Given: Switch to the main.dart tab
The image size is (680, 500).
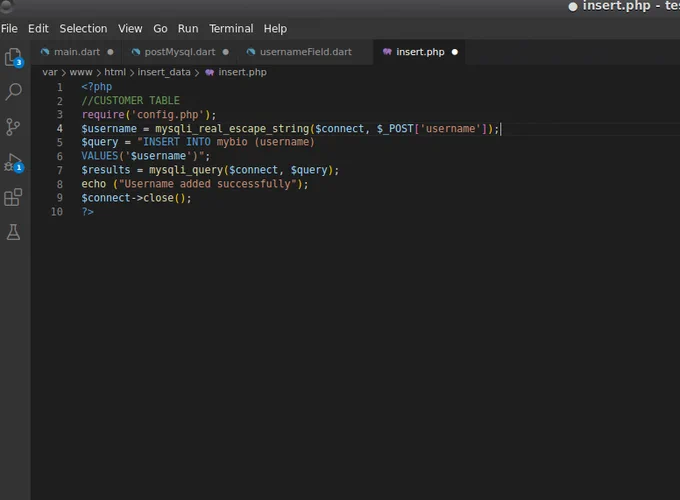Looking at the screenshot, I should point(77,52).
